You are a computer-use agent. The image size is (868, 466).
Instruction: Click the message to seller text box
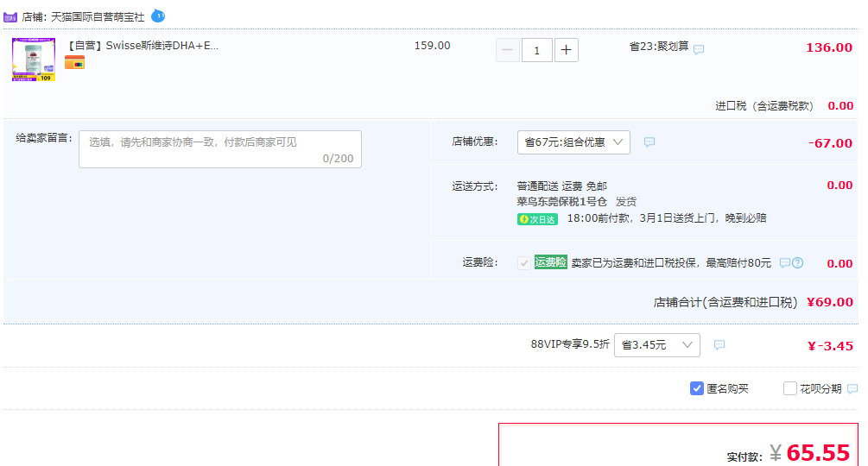tap(220, 149)
